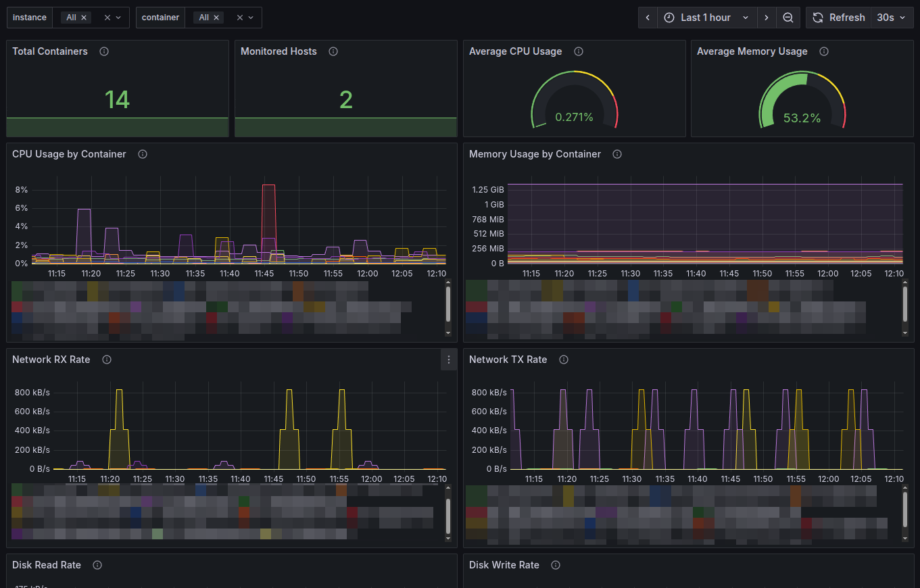Viewport: 920px width, 588px height.
Task: Zoom out the dashboard time range
Action: click(788, 17)
